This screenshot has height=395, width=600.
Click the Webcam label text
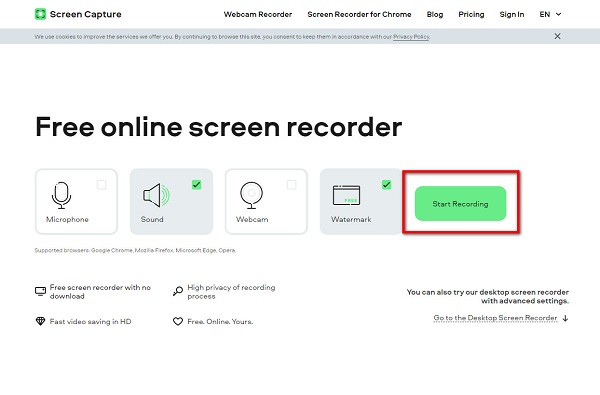click(252, 219)
